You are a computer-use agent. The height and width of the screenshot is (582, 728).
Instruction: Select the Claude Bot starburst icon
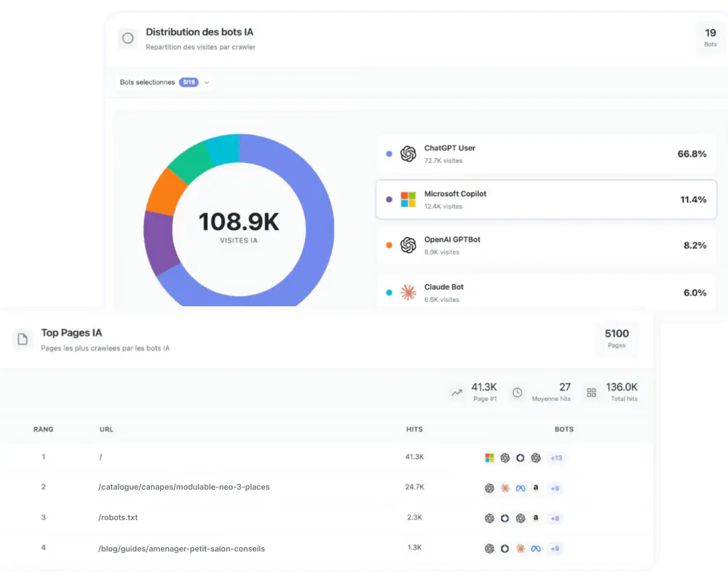click(x=407, y=292)
